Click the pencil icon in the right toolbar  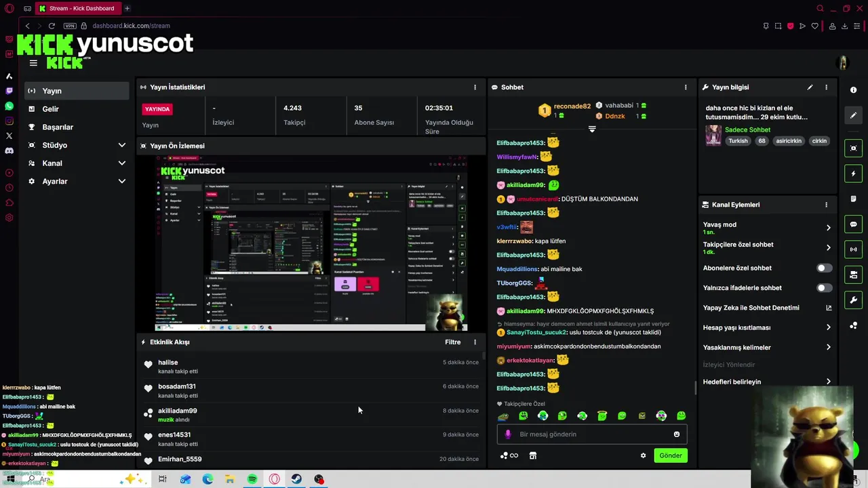[x=853, y=115]
